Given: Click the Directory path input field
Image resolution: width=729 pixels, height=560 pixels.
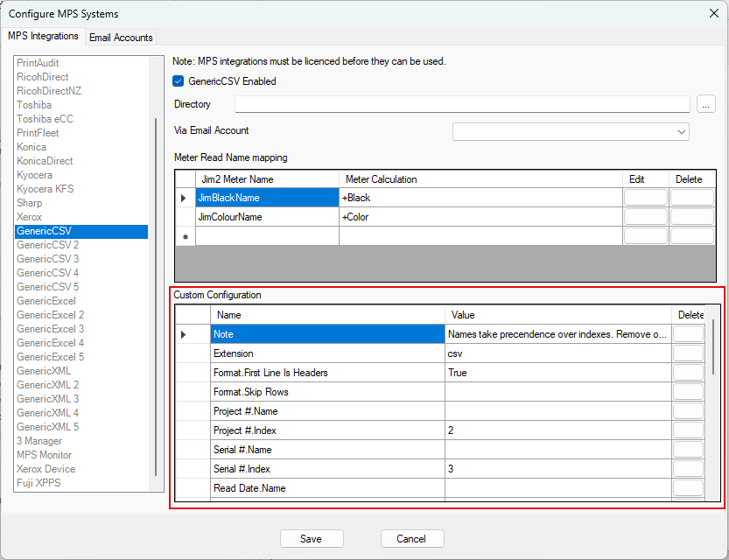Looking at the screenshot, I should [x=462, y=104].
